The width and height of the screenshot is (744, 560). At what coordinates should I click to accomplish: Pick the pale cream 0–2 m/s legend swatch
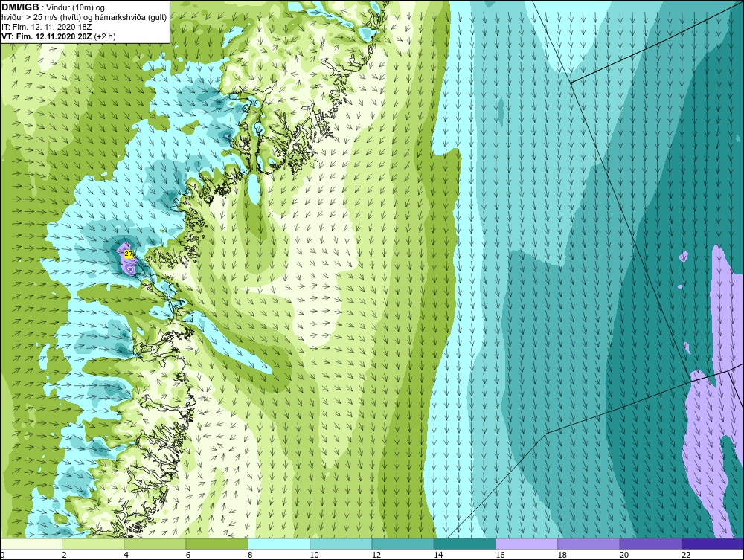click(x=31, y=544)
